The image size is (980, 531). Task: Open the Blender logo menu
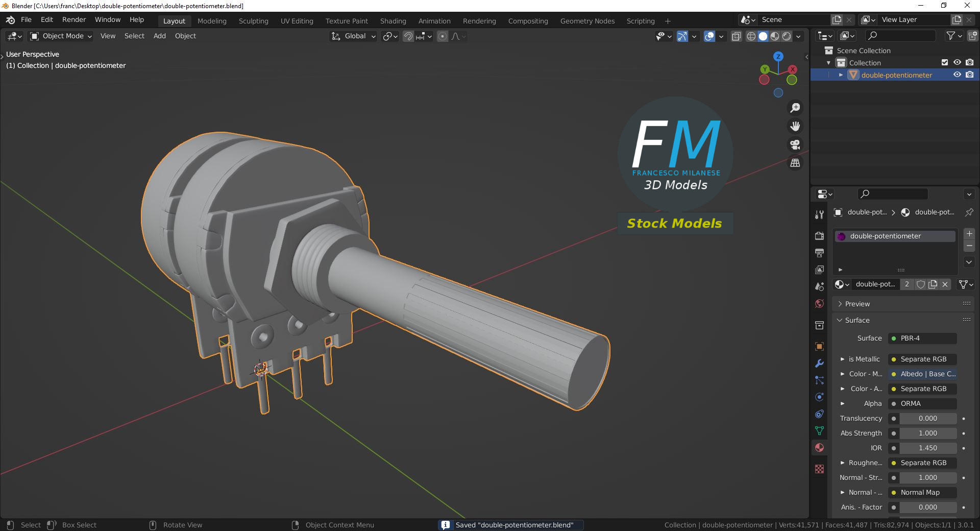(x=10, y=20)
